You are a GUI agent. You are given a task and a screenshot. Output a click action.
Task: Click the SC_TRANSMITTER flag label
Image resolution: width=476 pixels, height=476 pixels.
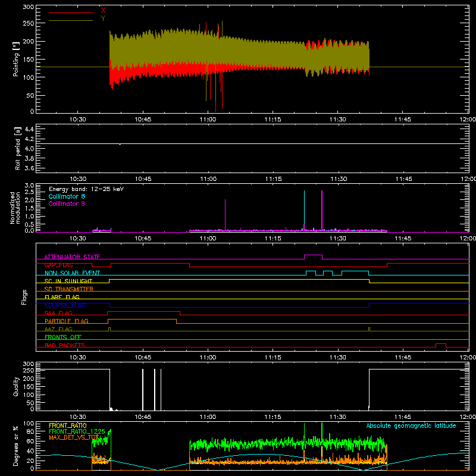point(69,289)
